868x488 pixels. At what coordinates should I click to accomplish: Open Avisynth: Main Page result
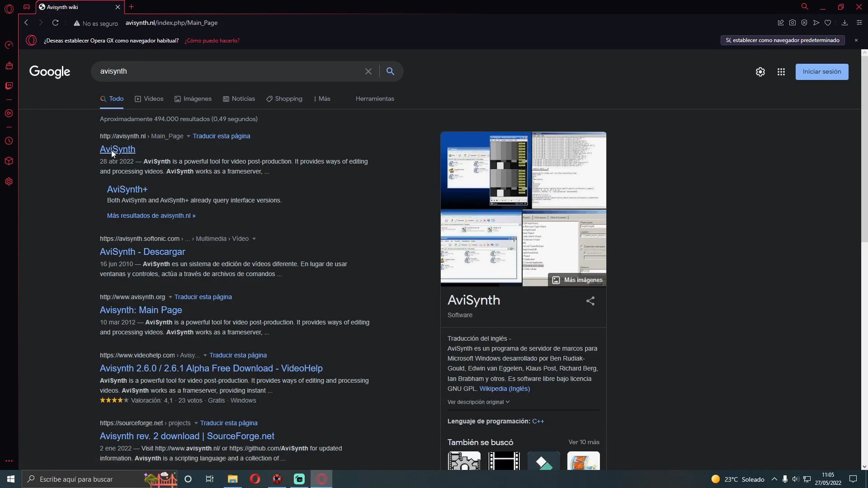141,310
